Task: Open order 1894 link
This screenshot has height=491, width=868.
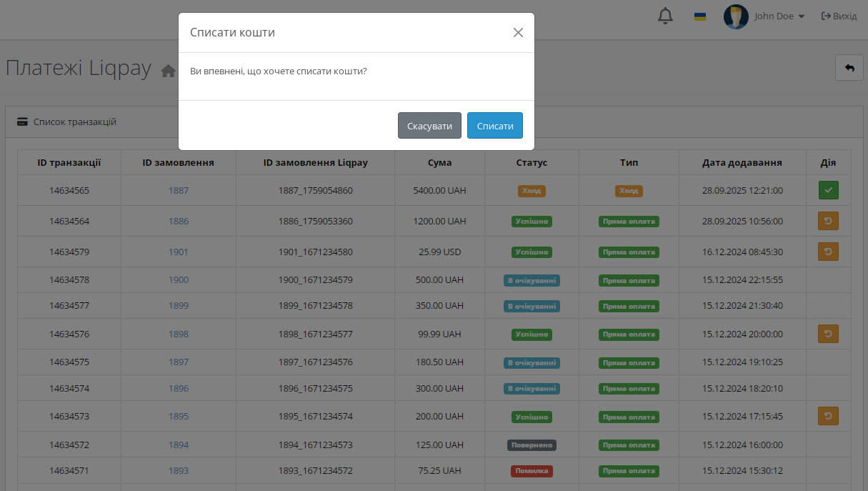Action: click(x=179, y=445)
